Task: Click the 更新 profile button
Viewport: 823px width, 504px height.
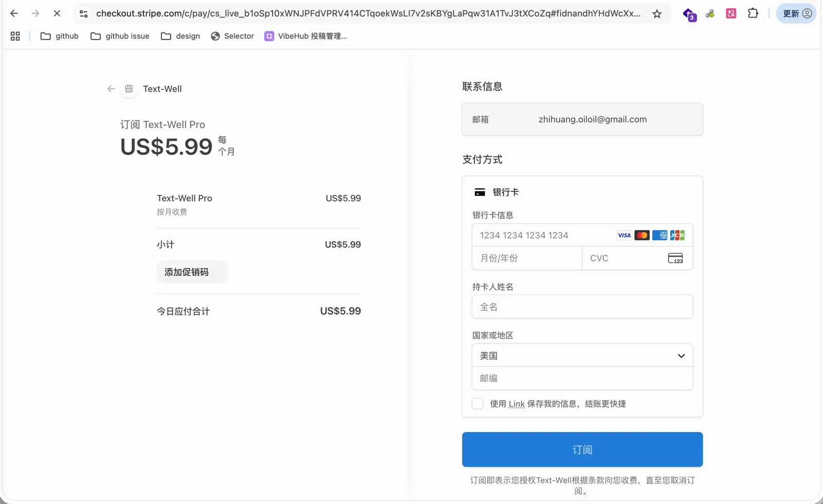Action: click(x=796, y=14)
